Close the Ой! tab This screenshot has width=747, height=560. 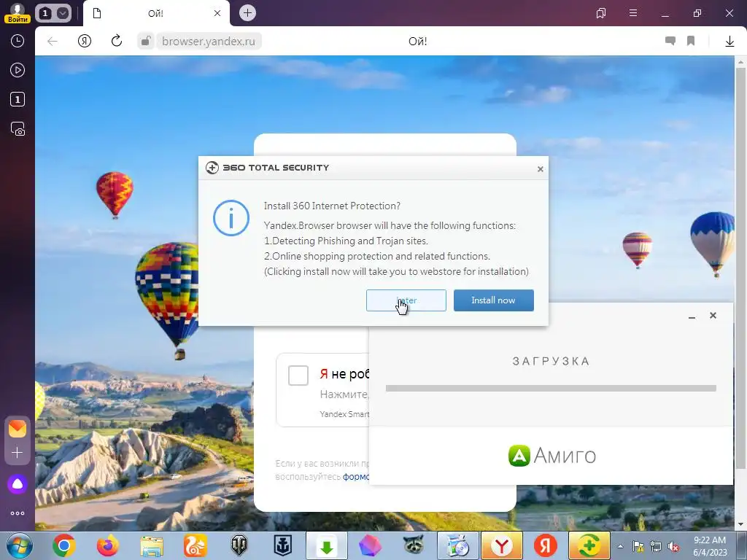pos(217,13)
